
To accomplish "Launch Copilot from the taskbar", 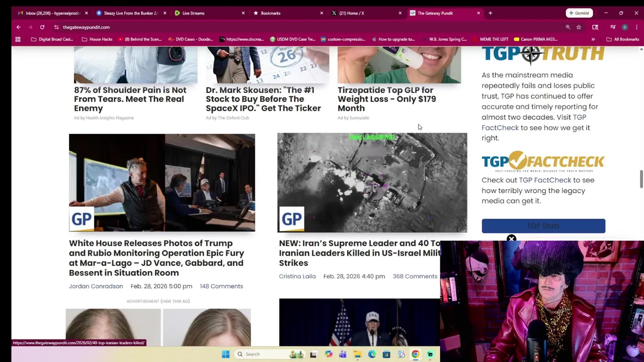I will (x=328, y=354).
